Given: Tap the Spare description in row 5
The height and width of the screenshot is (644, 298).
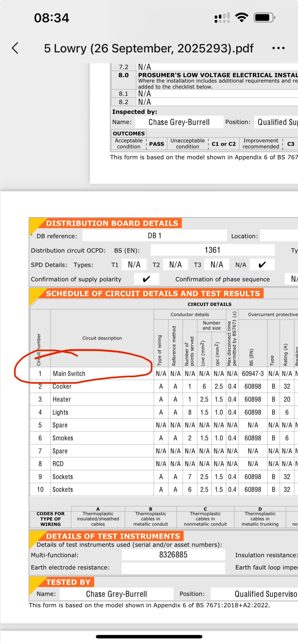Looking at the screenshot, I should (x=60, y=425).
